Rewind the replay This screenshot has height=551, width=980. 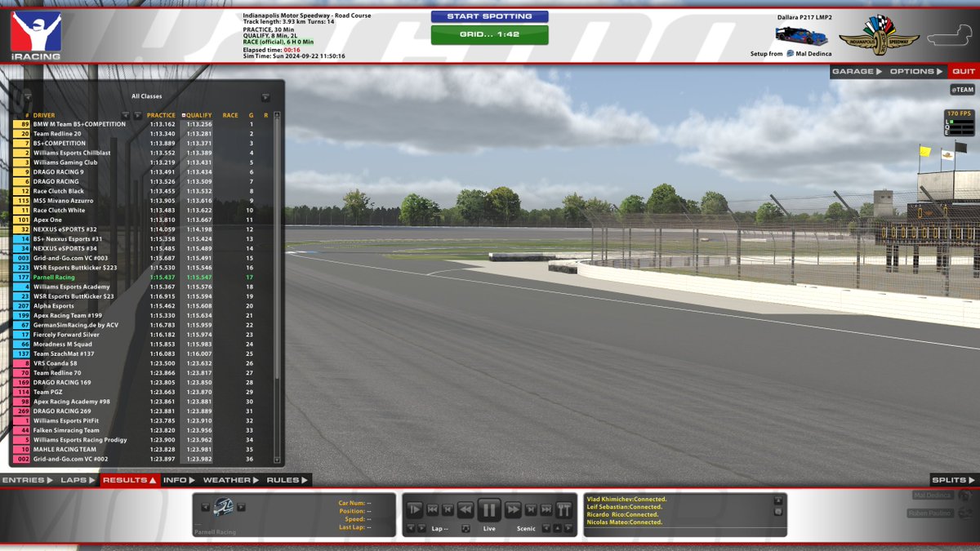465,509
